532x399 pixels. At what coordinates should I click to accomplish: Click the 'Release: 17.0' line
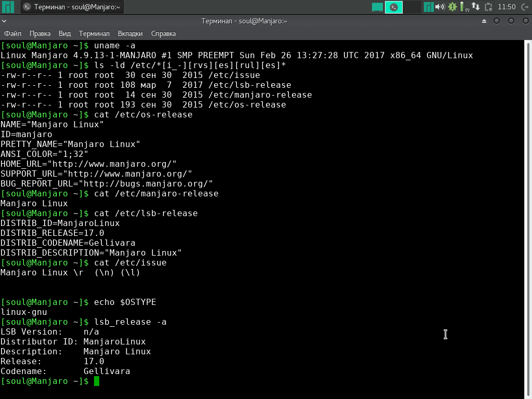tap(52, 362)
